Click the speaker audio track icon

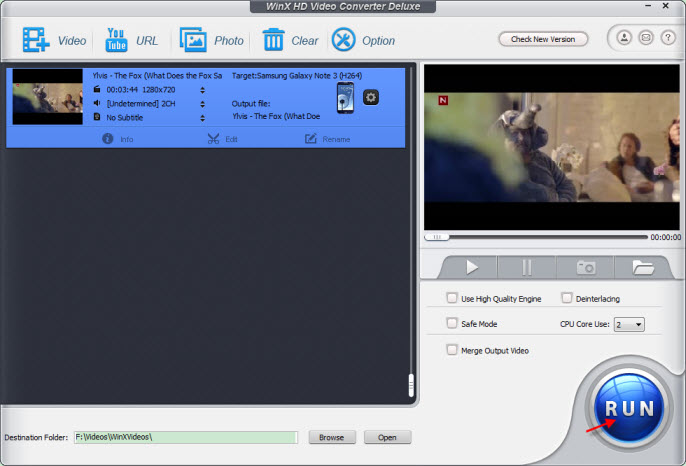tap(97, 103)
